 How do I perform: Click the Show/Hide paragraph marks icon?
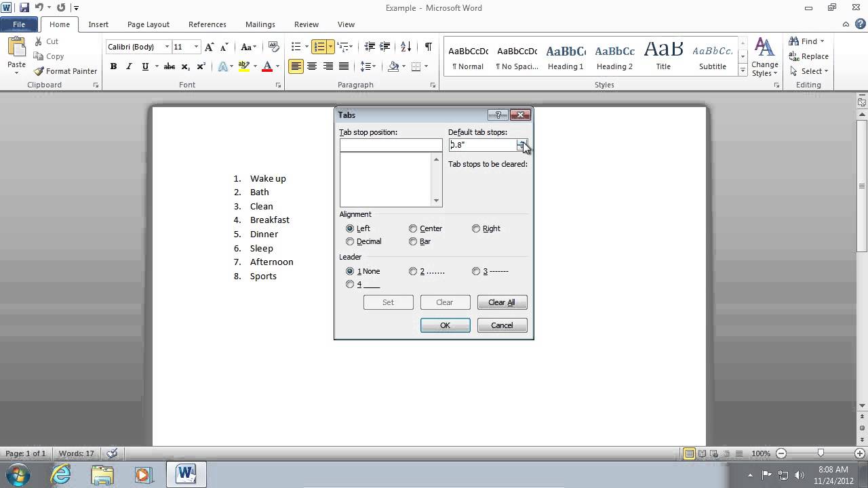(428, 47)
